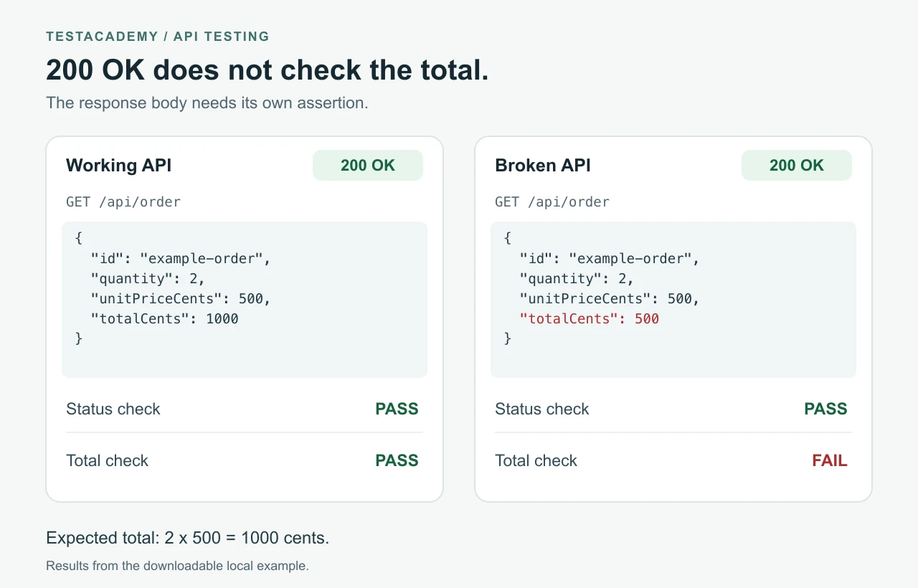Click "Results from the downloadable local example." footnote
The width and height of the screenshot is (918, 588).
coord(177,566)
